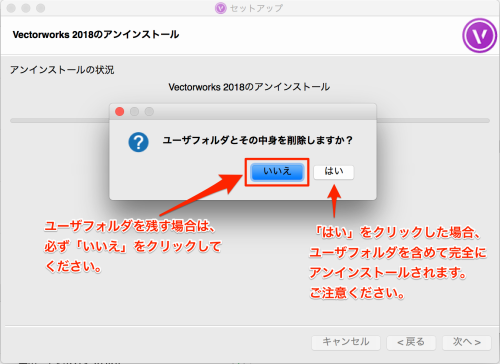Click the Vectorworks 2018のアンインストール header title
This screenshot has height=364, width=500.
pyautogui.click(x=96, y=35)
